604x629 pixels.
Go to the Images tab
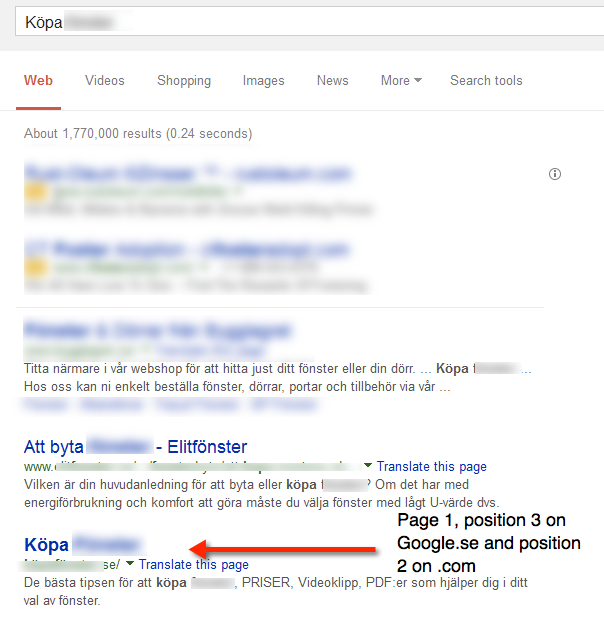(263, 81)
